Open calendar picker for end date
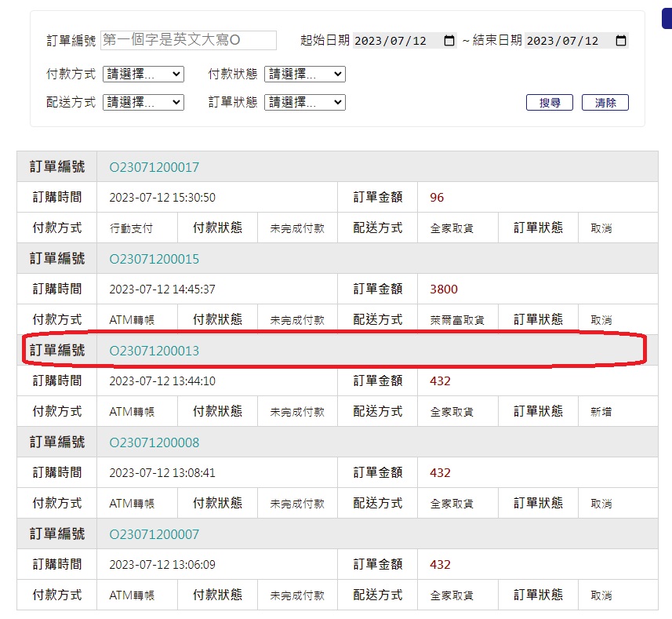 621,41
